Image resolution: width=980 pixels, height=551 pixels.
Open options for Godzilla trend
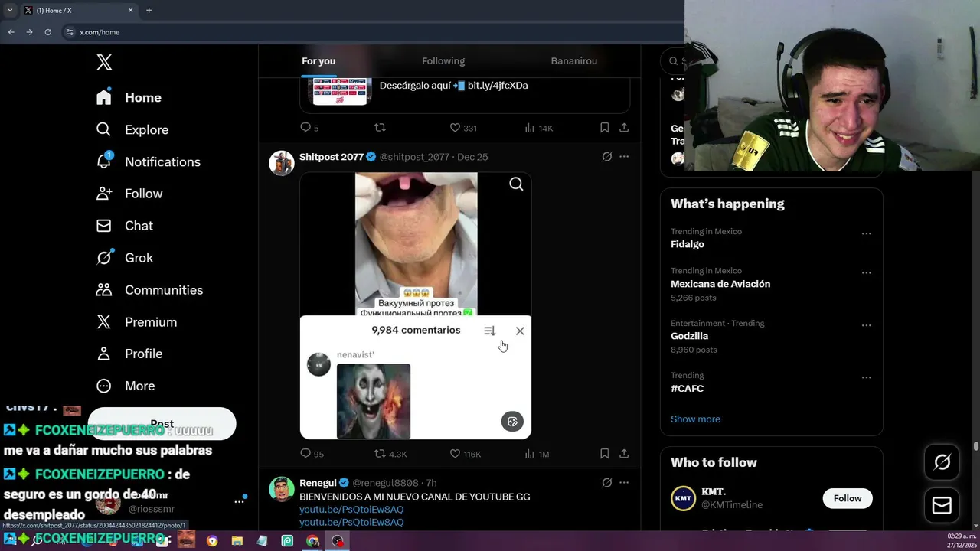pyautogui.click(x=866, y=325)
